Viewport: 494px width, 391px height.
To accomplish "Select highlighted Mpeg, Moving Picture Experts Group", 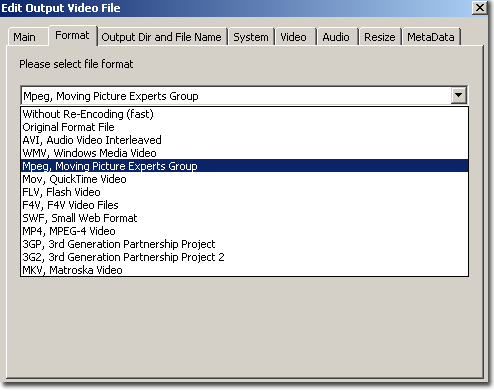I will click(x=245, y=166).
